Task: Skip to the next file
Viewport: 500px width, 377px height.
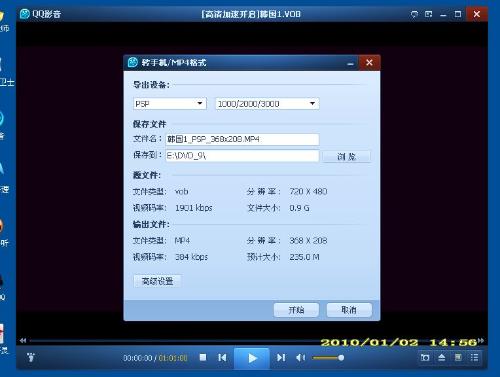Action: (x=281, y=358)
